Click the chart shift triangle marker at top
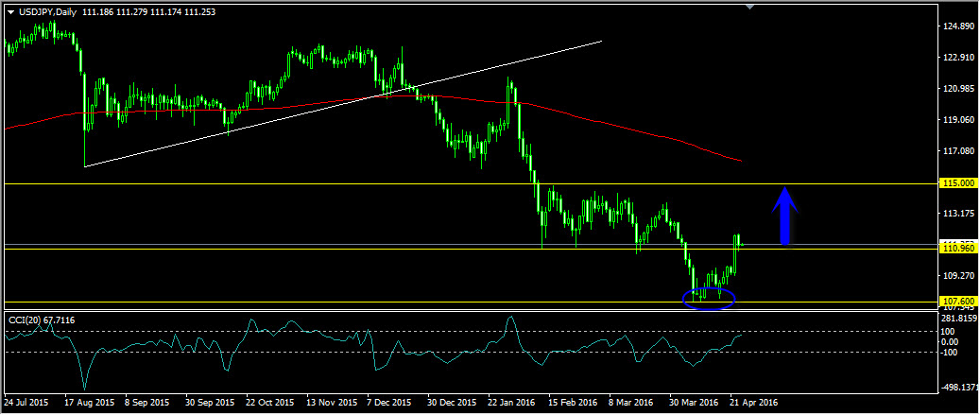This screenshot has height=415, width=980. click(749, 7)
